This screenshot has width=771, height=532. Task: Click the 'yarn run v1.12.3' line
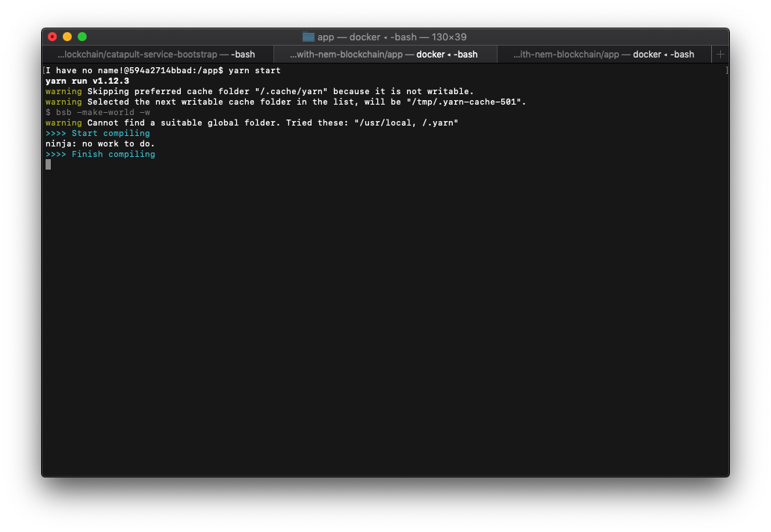[x=87, y=81]
